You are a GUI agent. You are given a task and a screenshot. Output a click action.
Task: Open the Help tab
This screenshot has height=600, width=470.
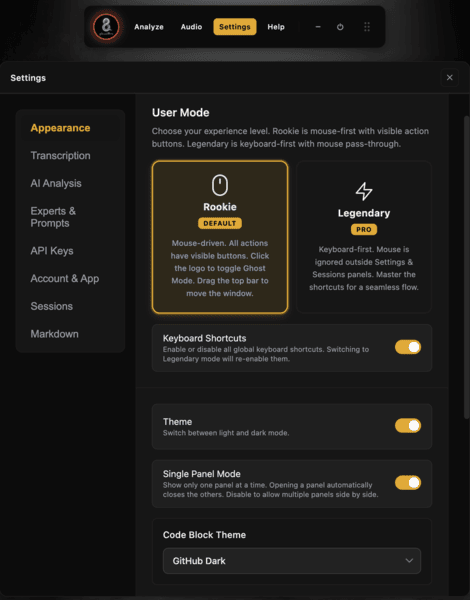point(276,27)
